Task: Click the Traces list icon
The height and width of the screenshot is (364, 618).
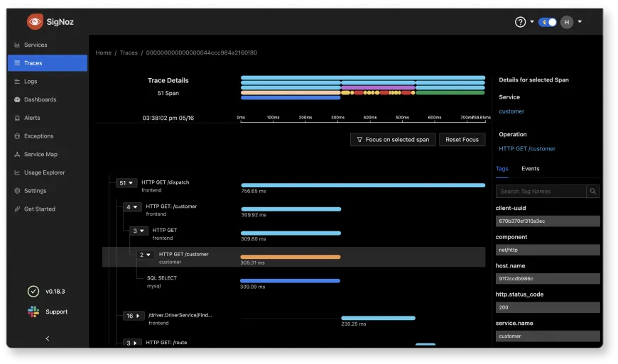Action: click(x=17, y=63)
